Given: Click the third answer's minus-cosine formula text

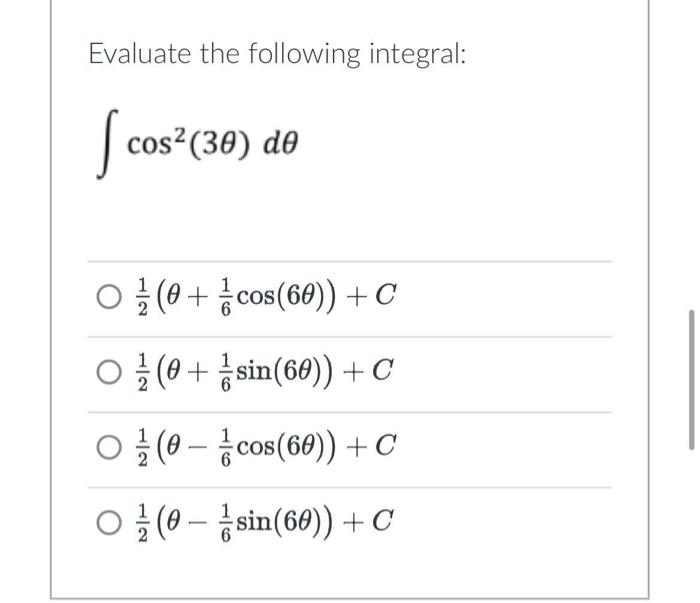Looking at the screenshot, I should [267, 448].
